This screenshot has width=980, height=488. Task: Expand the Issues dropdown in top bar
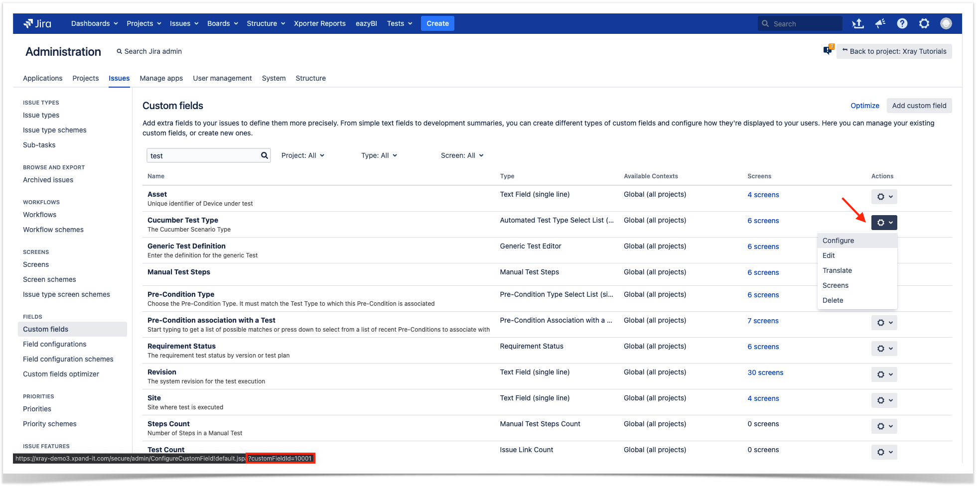pos(184,23)
